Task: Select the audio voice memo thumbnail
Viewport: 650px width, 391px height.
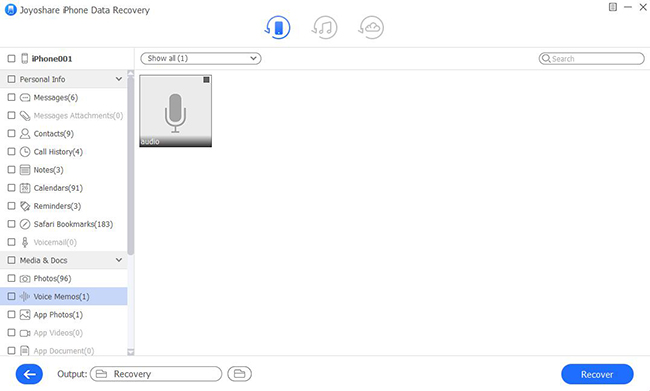Action: coord(175,111)
